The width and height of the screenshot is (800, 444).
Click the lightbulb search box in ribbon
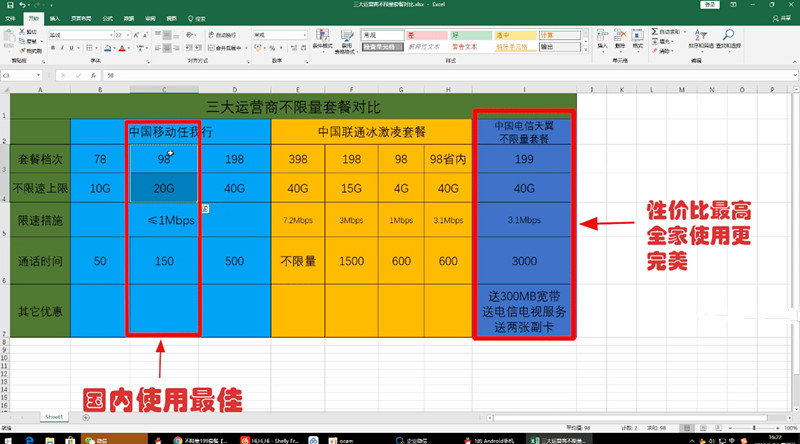[x=196, y=19]
